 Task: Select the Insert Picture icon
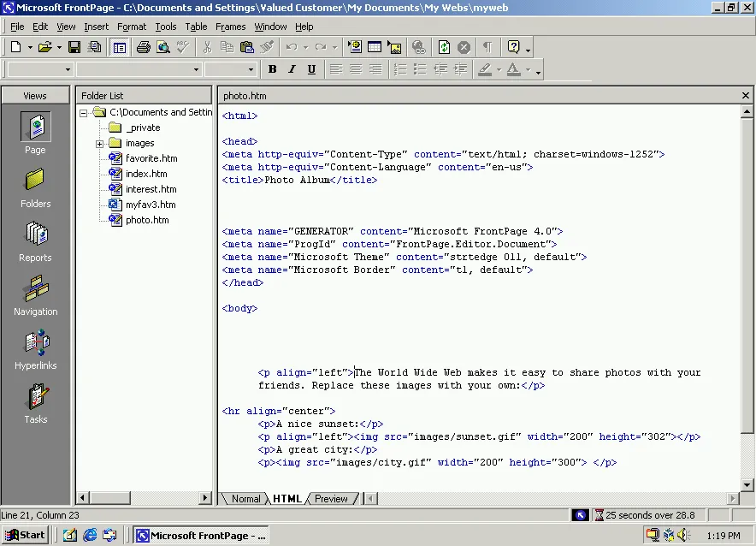[394, 46]
